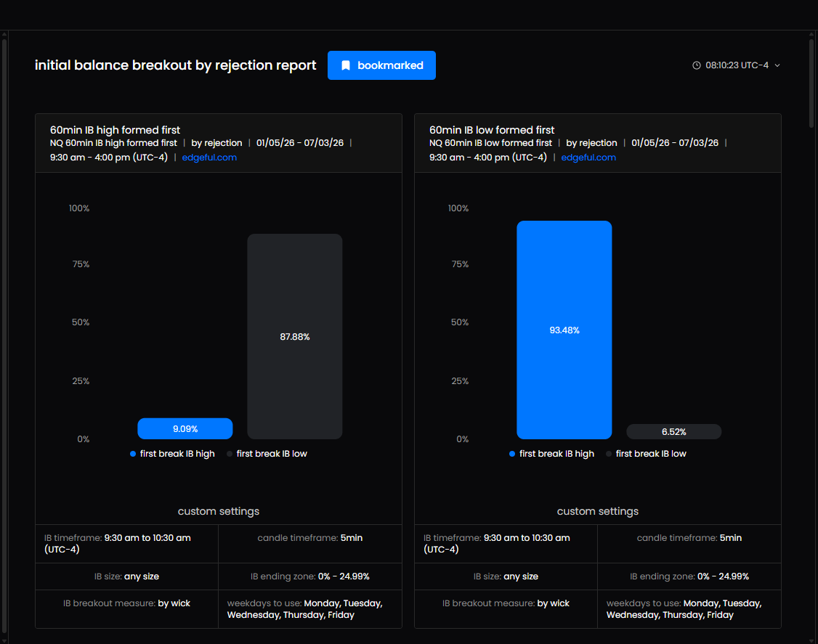Toggle 'first break IB low' legend in right chart
This screenshot has height=644, width=818.
pos(647,454)
